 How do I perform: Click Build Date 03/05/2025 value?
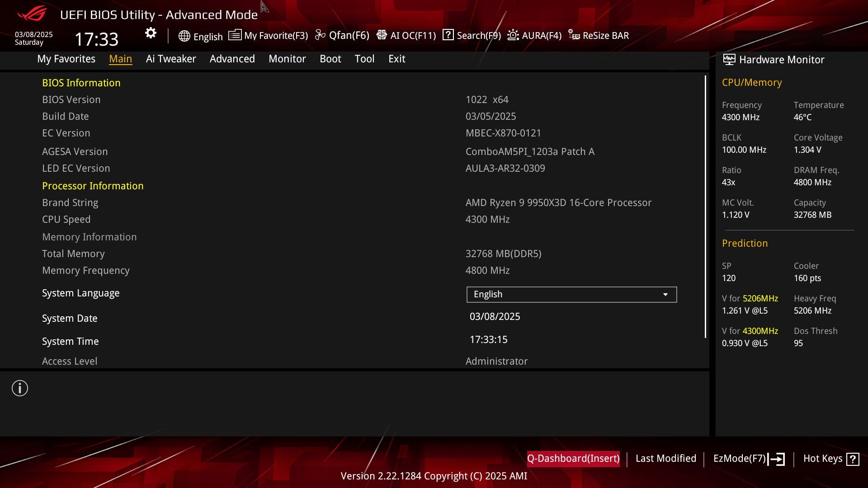[491, 117]
